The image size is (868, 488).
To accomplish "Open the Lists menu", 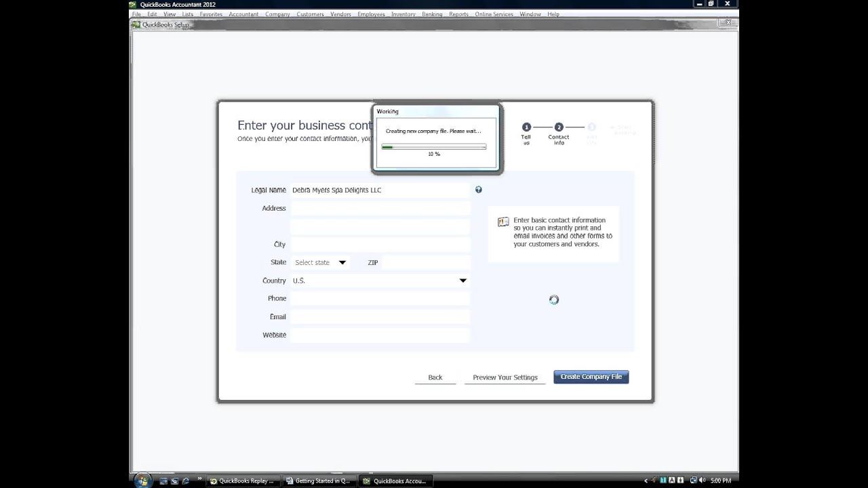I will [x=187, y=14].
